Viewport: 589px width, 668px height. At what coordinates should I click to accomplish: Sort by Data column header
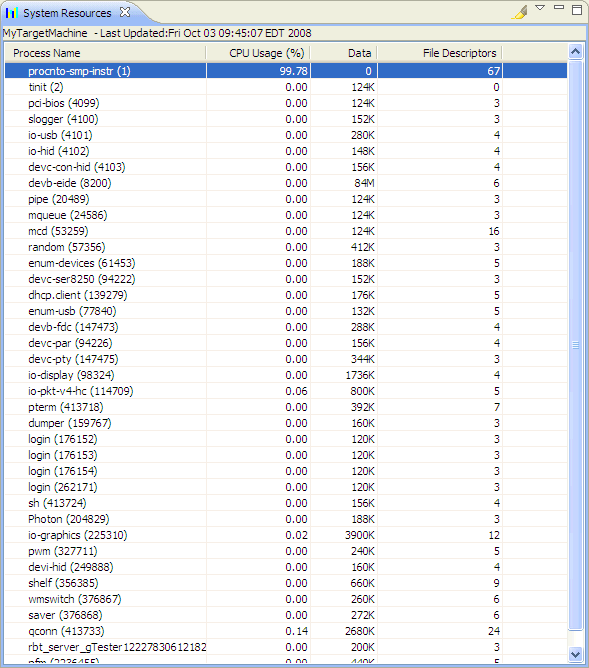pos(344,53)
